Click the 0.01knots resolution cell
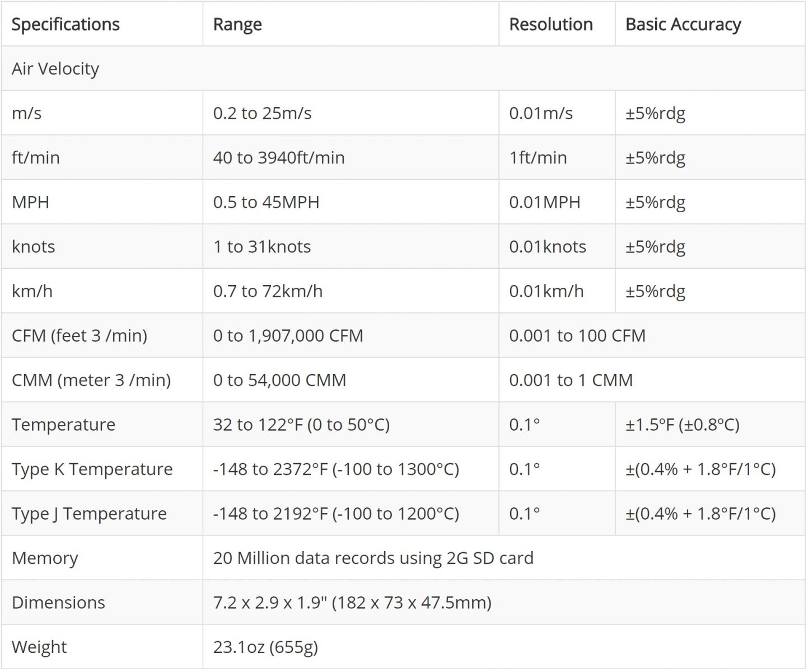 point(547,247)
